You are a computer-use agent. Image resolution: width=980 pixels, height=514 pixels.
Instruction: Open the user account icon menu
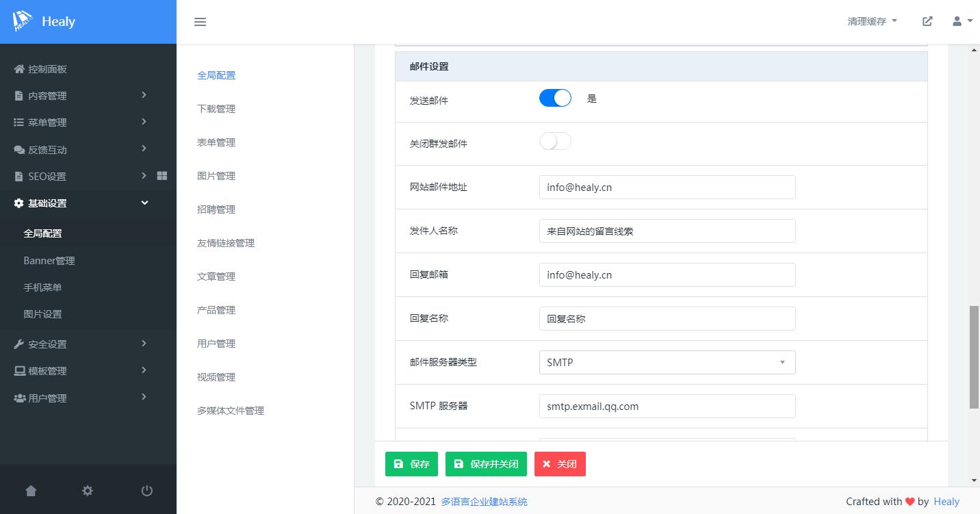(962, 21)
